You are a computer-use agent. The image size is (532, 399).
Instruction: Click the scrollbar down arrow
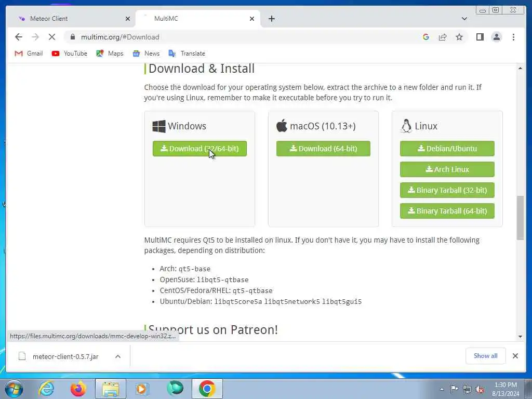(x=520, y=336)
